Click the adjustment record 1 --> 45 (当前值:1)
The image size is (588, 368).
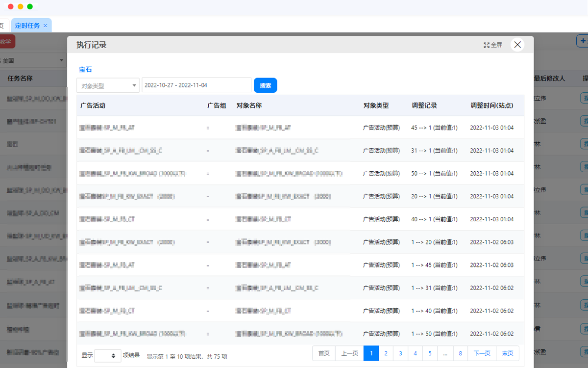[434, 265]
